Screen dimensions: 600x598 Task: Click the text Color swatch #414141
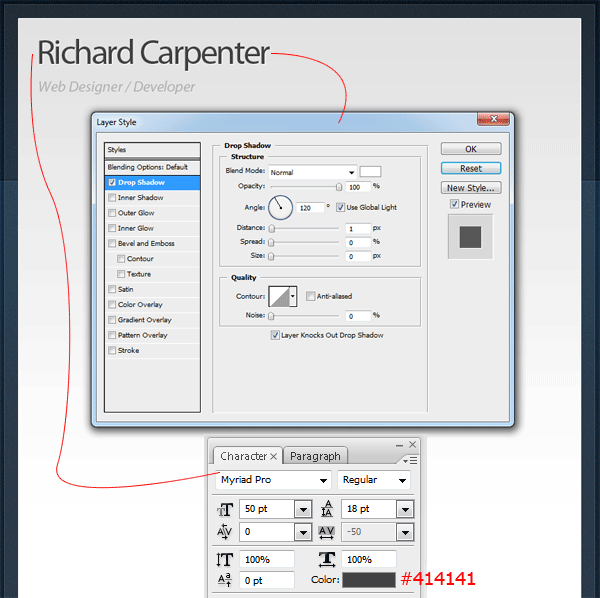point(368,580)
